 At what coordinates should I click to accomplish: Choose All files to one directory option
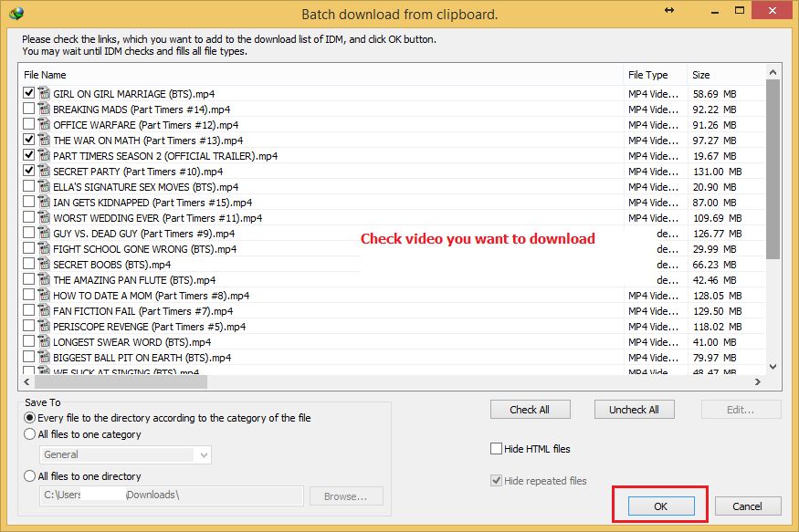pyautogui.click(x=30, y=476)
